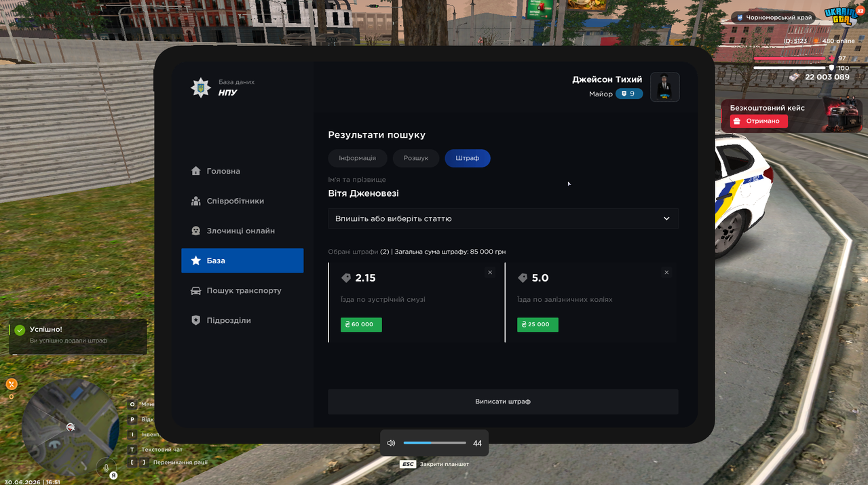Click Закрити планшет label
The image size is (868, 485).
[445, 464]
